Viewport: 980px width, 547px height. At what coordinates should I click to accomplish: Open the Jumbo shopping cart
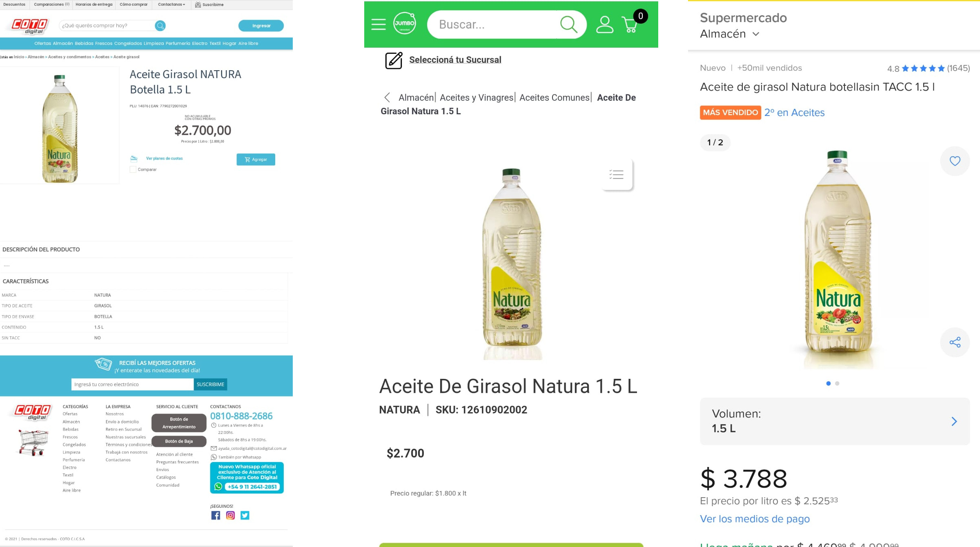(x=630, y=24)
